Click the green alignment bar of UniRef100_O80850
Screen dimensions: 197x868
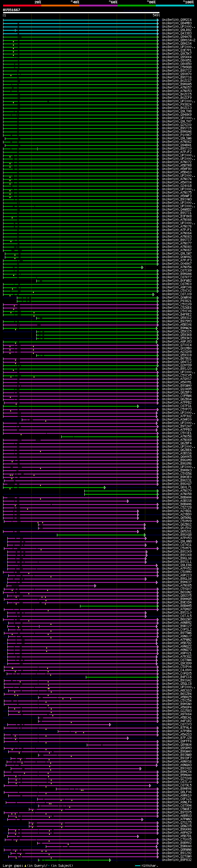point(81,64)
